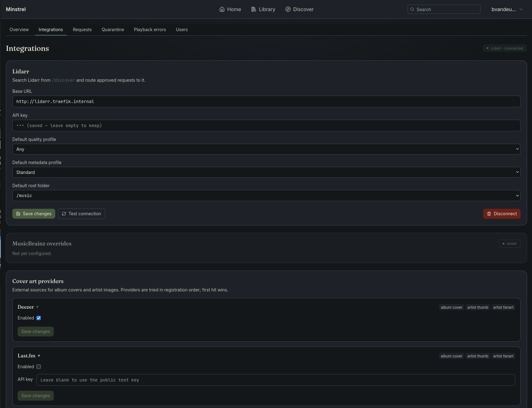
Task: Click the Discover compass icon
Action: pos(288,9)
